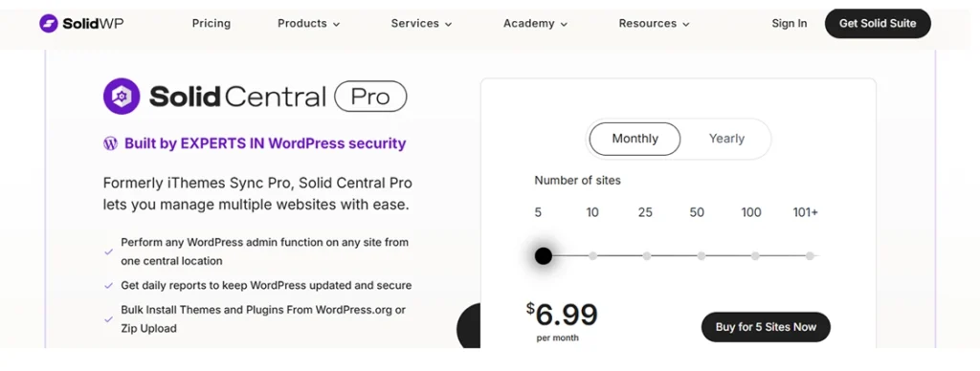980x371 pixels.
Task: Click the Pro badge next to Solid Central
Action: point(370,97)
